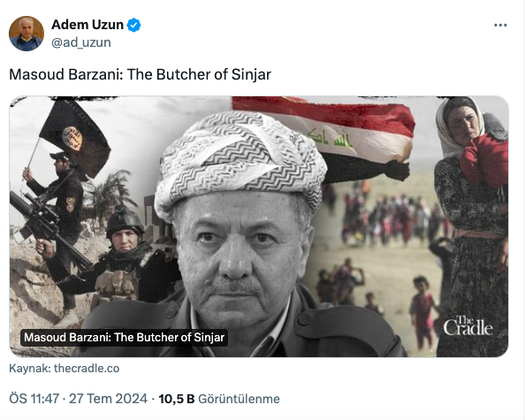Viewport: 525px width, 420px height.
Task: Open Adem Uzun's profile avatar
Action: (27, 34)
